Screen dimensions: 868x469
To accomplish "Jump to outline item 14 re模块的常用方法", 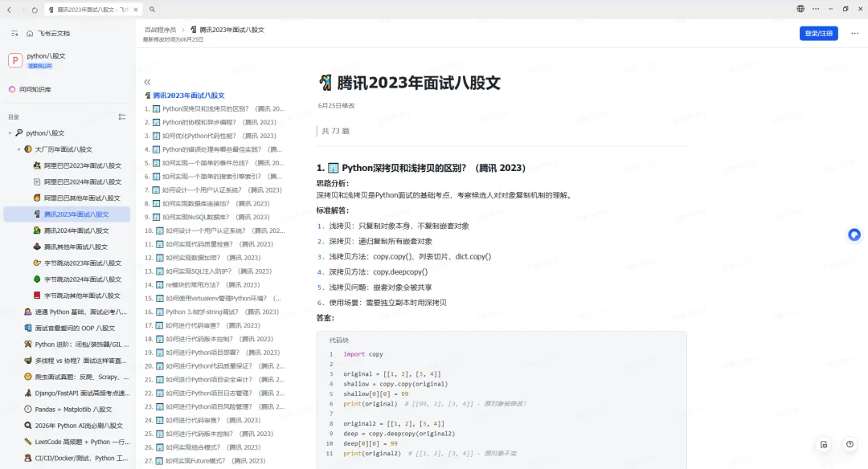I will (202, 285).
